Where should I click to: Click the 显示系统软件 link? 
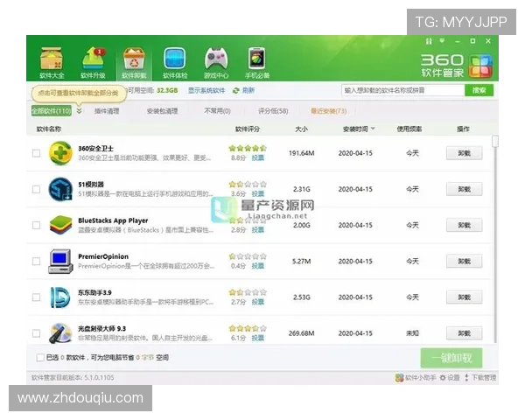coord(206,90)
